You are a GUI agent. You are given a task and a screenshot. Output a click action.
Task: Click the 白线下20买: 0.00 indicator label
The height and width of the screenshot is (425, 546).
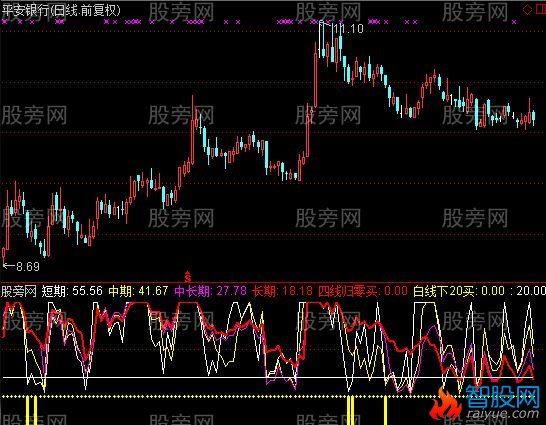[x=459, y=291]
